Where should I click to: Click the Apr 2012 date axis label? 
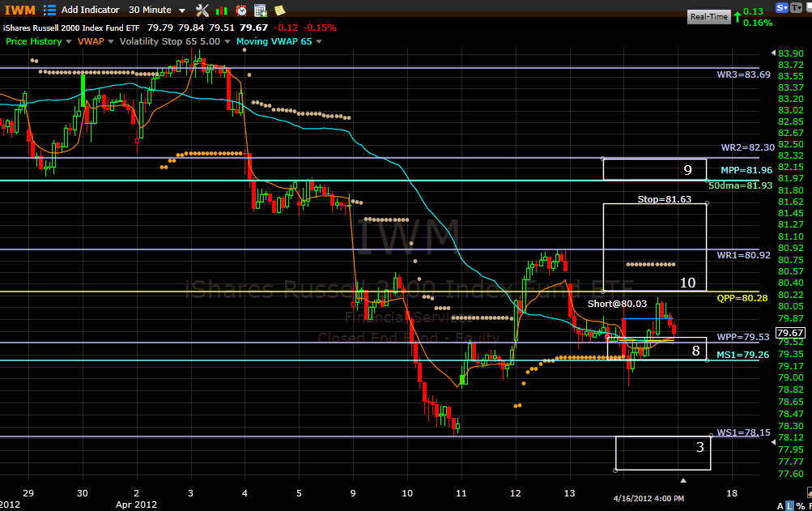(x=136, y=505)
